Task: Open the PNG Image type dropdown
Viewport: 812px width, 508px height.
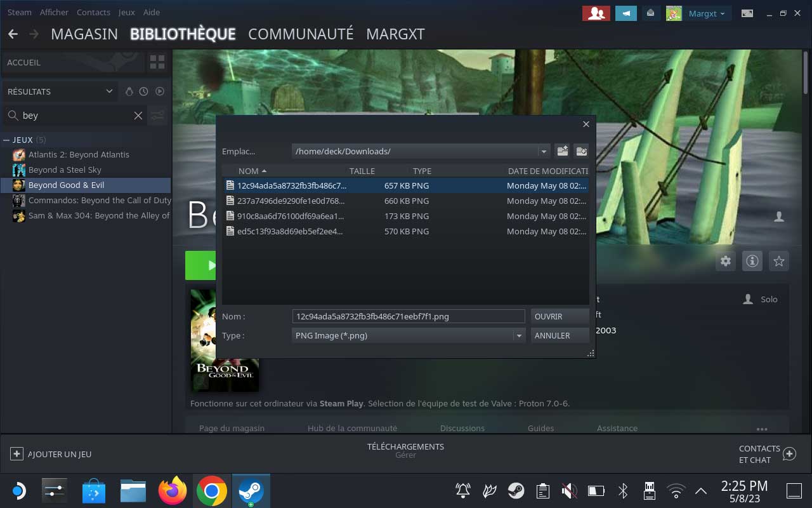Action: tap(409, 335)
